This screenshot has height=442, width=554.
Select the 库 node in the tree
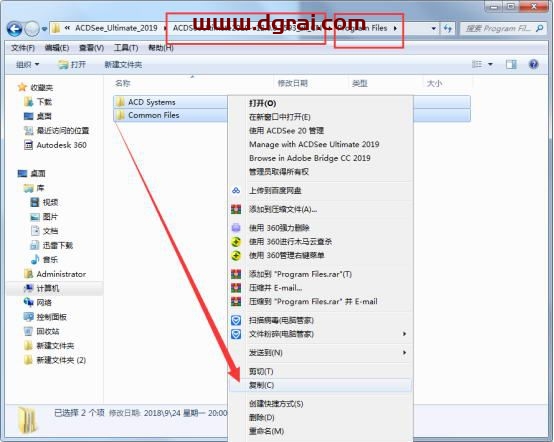[x=40, y=188]
